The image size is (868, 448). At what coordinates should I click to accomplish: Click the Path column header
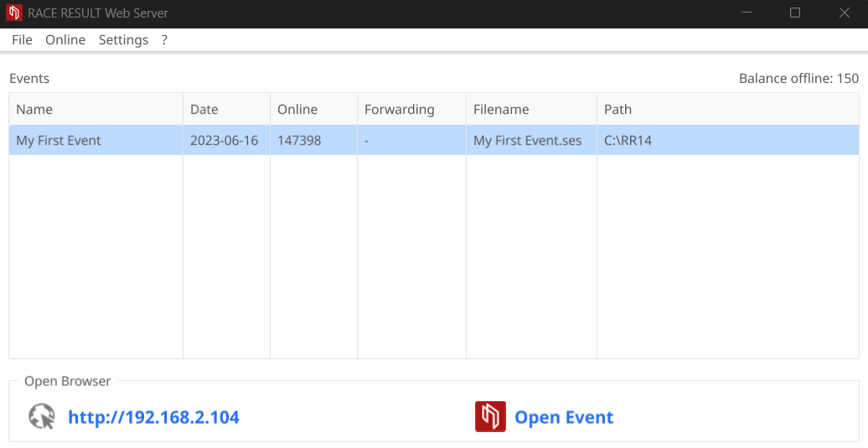point(617,110)
